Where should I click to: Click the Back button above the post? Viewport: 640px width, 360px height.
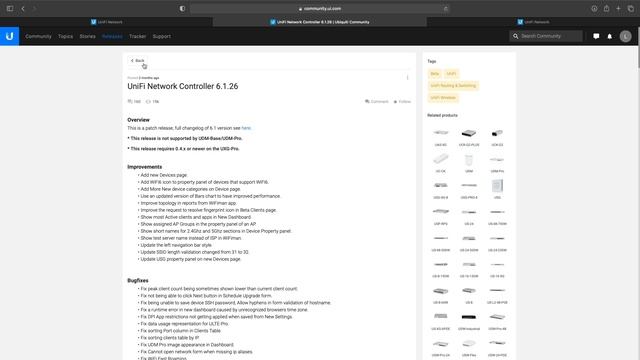click(138, 60)
